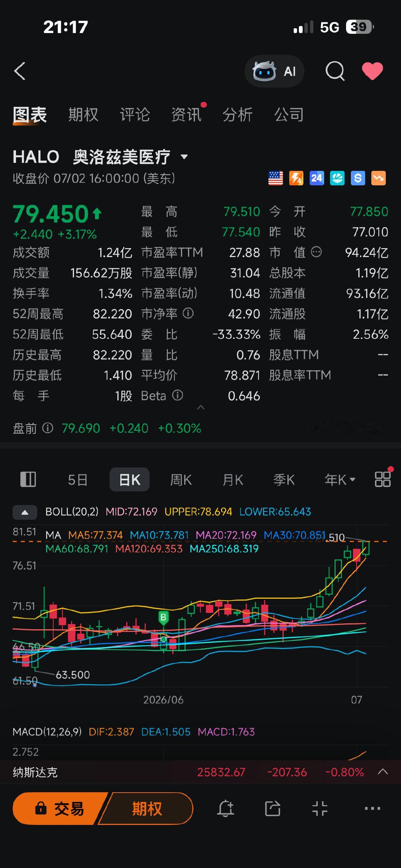The image size is (401, 868).
Task: Select the 周K chart period
Action: click(x=181, y=480)
